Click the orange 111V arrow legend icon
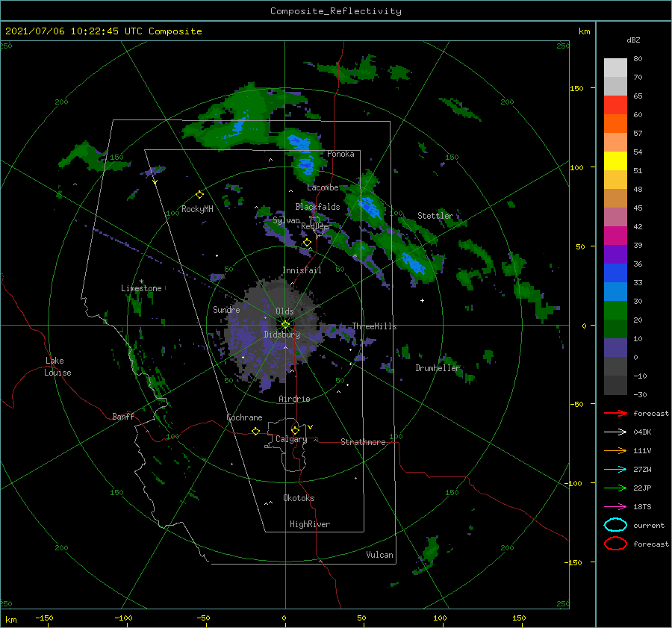 click(x=615, y=450)
